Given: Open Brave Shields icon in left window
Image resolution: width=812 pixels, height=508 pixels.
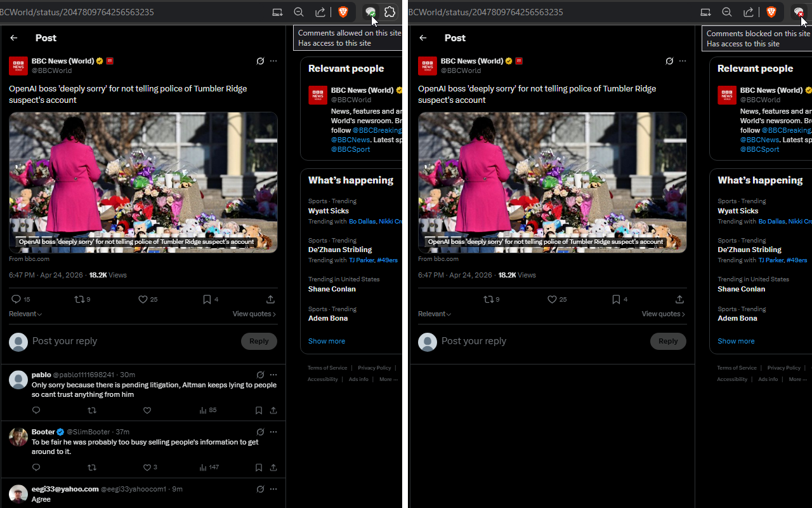Looking at the screenshot, I should pos(343,12).
